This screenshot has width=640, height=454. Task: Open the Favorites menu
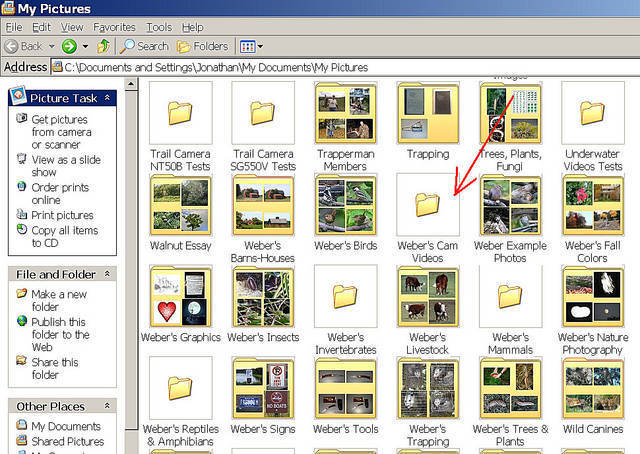pos(114,27)
